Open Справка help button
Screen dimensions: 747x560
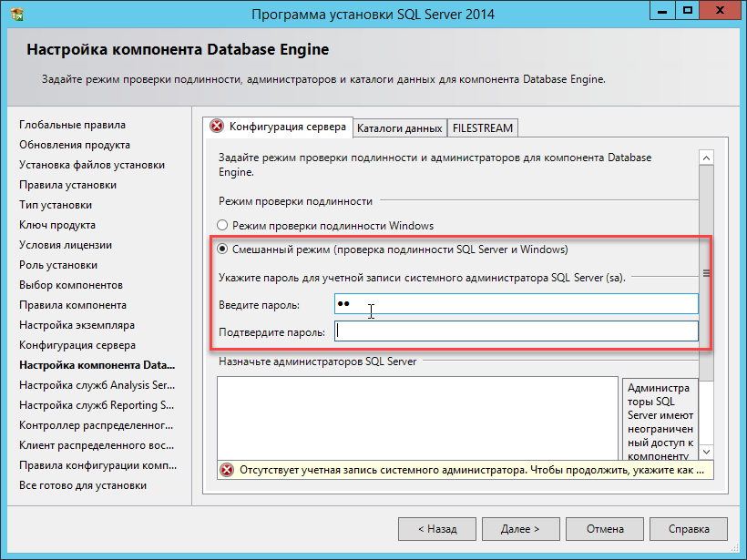[689, 528]
